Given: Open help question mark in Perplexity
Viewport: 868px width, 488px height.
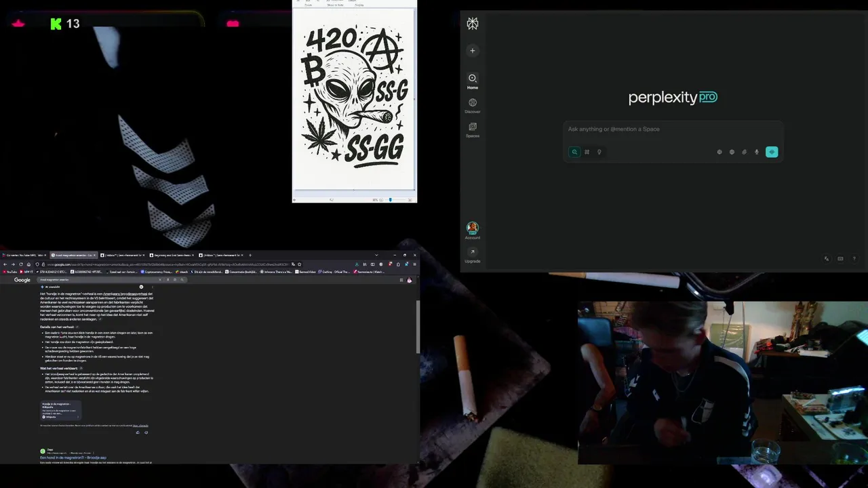Looking at the screenshot, I should click(x=854, y=258).
